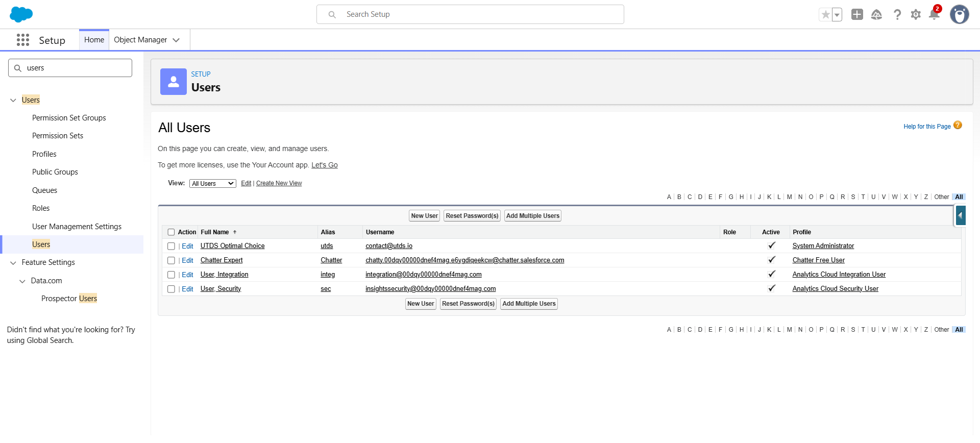Edit the Chatter Expert user
980x443 pixels.
click(x=187, y=260)
